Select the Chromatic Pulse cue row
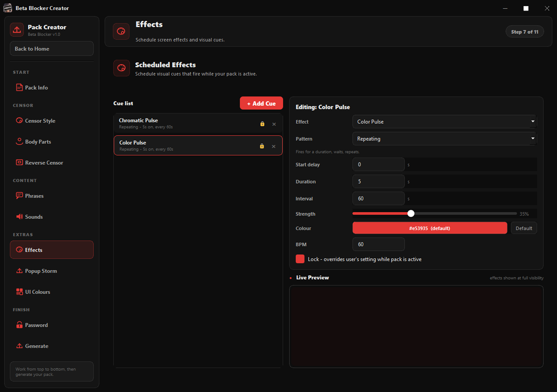Viewport: 557px width, 392px height. pos(198,123)
